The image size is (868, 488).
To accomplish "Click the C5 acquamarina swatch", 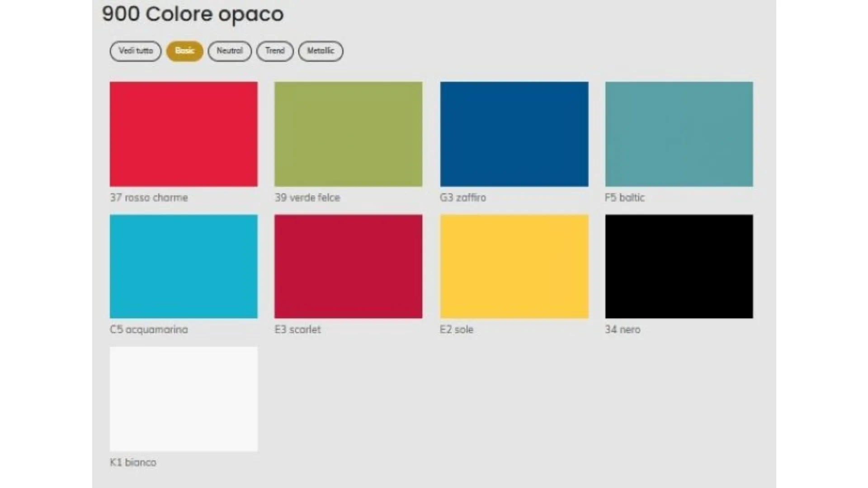I will coord(184,266).
